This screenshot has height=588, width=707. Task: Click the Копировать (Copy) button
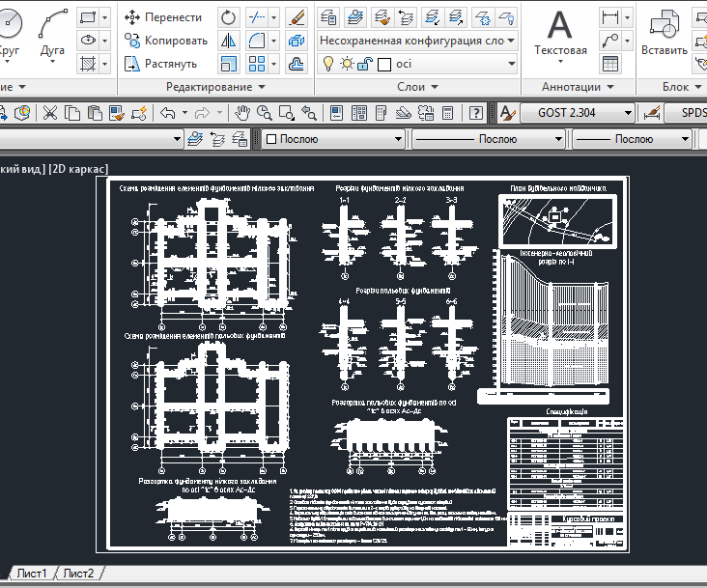166,41
